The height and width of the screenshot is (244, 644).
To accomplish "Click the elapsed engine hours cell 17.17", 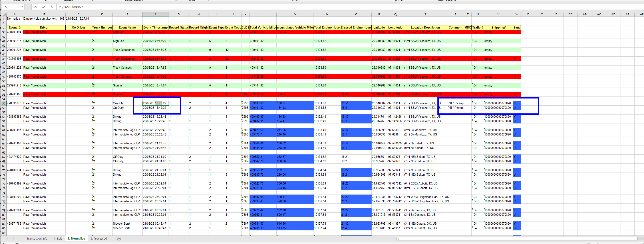I will [356, 130].
